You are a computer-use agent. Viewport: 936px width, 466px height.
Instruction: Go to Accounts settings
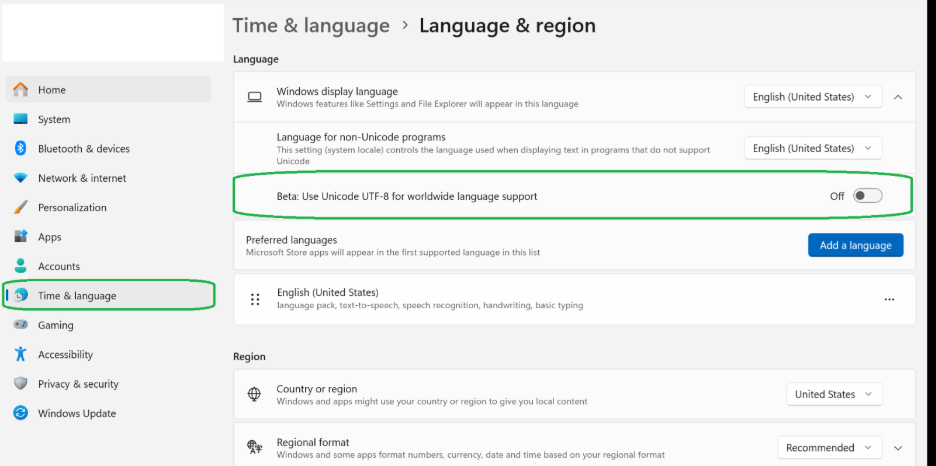pyautogui.click(x=109, y=266)
